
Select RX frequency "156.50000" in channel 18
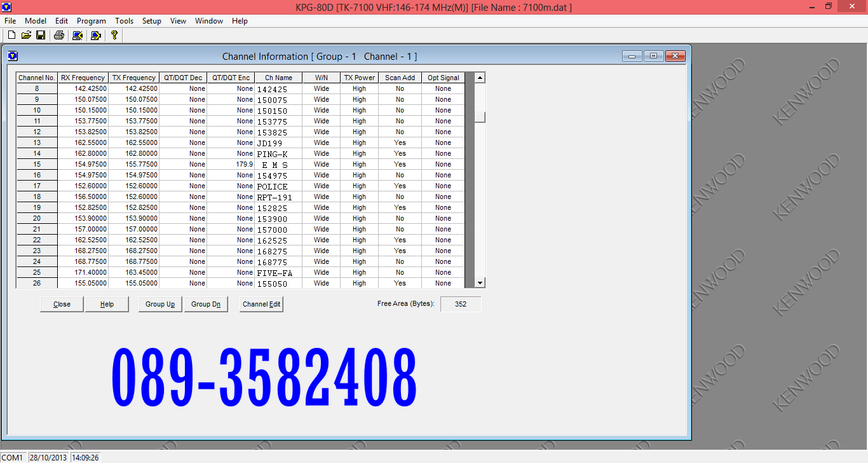pyautogui.click(x=83, y=197)
